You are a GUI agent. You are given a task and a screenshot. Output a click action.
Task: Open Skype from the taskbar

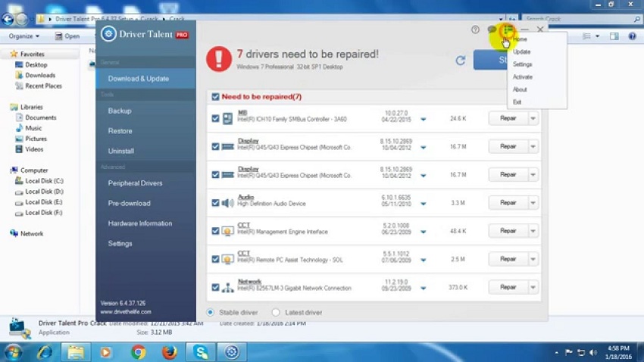pyautogui.click(x=201, y=352)
